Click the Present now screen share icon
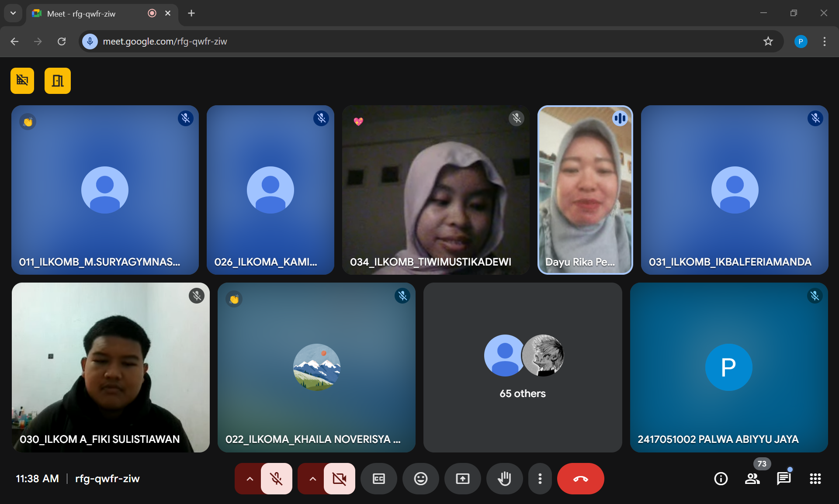Screen dimensions: 839x504 462,479
